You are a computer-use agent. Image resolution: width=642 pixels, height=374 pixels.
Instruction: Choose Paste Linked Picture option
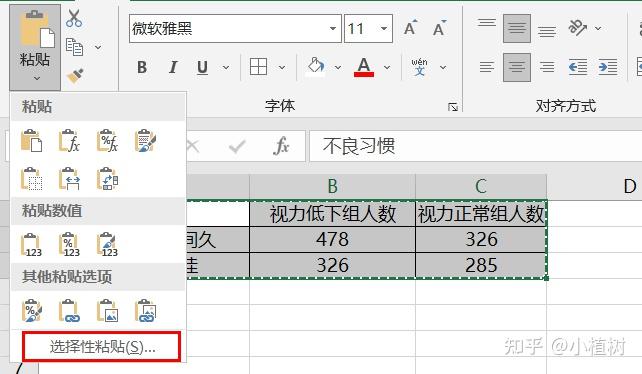pos(145,311)
